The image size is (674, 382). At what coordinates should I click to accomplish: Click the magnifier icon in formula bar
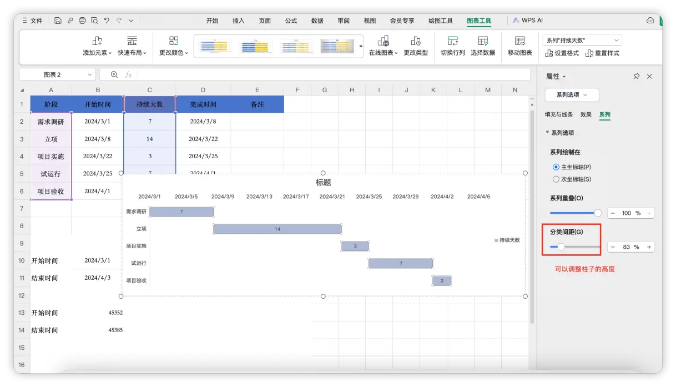coord(114,74)
